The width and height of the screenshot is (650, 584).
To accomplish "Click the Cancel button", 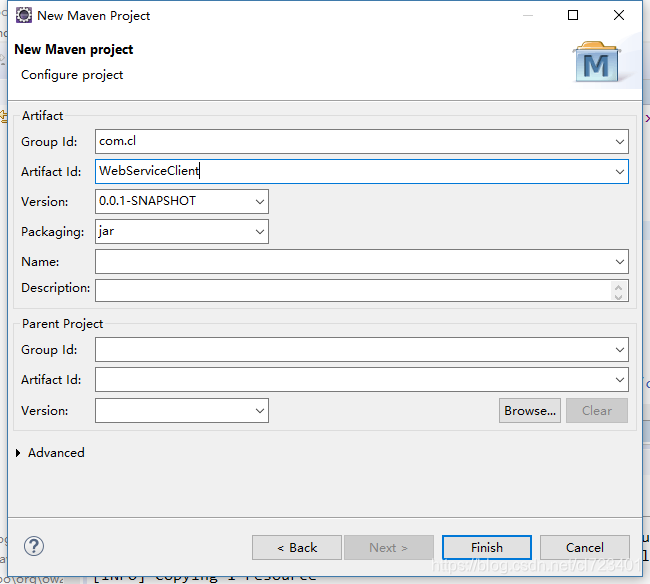I will point(585,548).
